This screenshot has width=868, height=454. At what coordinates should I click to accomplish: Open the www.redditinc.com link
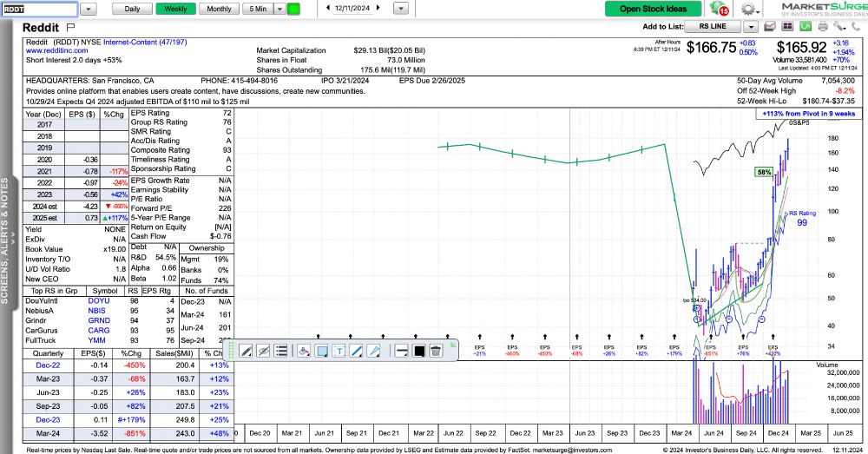(57, 50)
